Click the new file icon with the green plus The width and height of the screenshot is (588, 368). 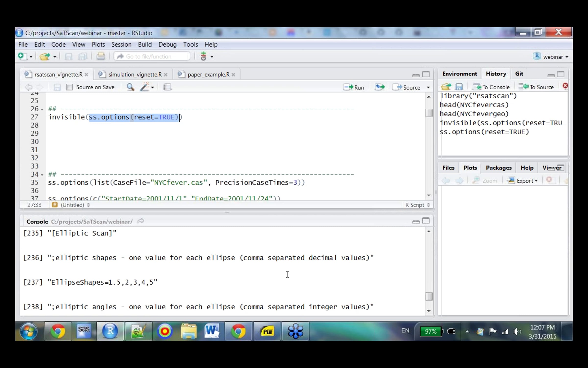coord(23,56)
